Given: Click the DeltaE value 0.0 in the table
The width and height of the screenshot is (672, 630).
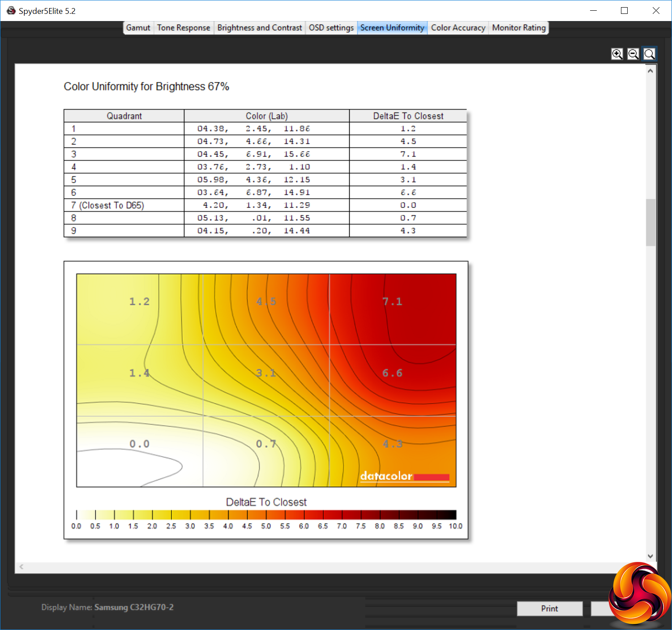Looking at the screenshot, I should tap(408, 206).
